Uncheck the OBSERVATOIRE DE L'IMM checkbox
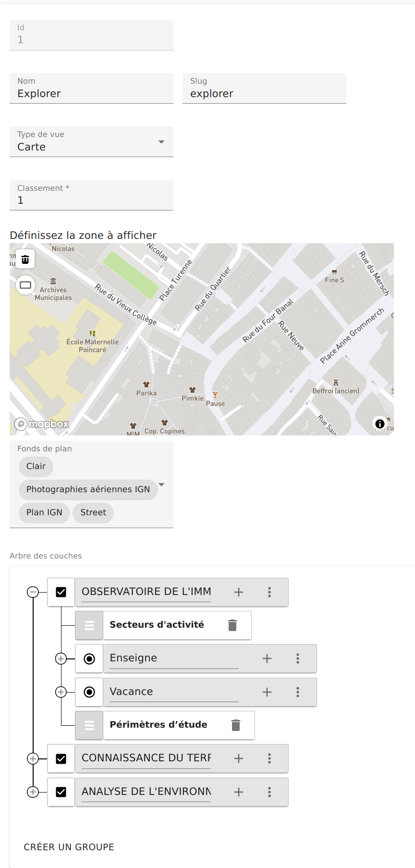Viewport: 415px width, 868px height. 61,592
